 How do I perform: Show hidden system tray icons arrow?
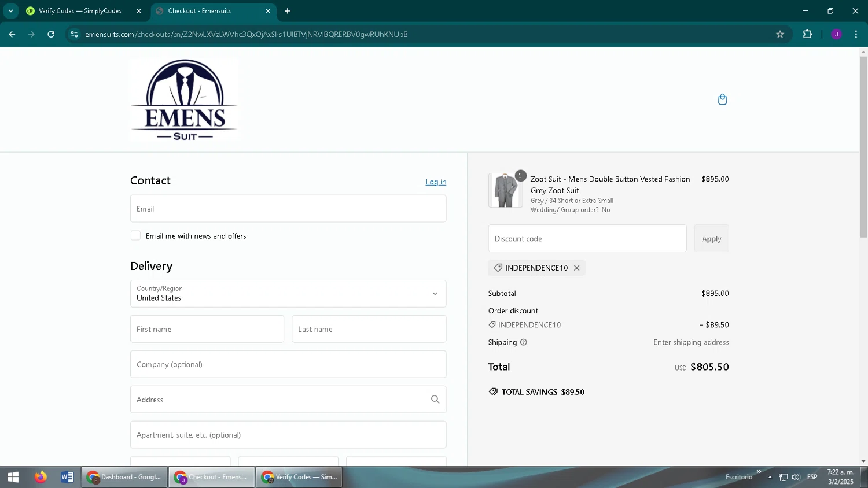pyautogui.click(x=770, y=477)
